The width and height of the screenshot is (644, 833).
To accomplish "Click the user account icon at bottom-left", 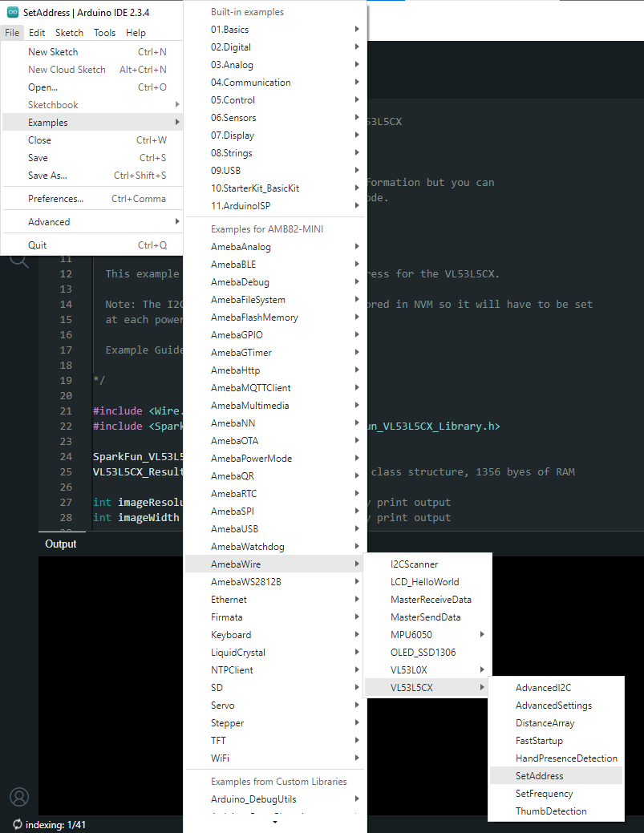I will click(x=18, y=796).
